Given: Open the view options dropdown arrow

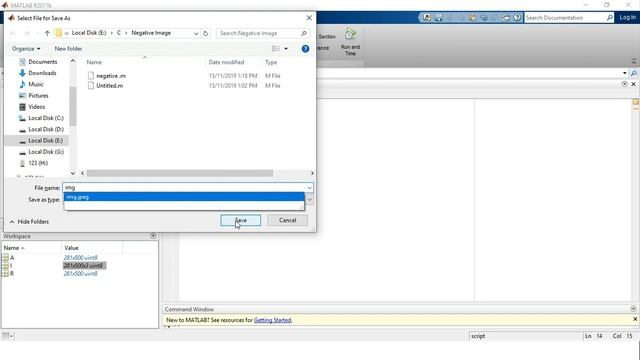Looking at the screenshot, I should tap(286, 49).
